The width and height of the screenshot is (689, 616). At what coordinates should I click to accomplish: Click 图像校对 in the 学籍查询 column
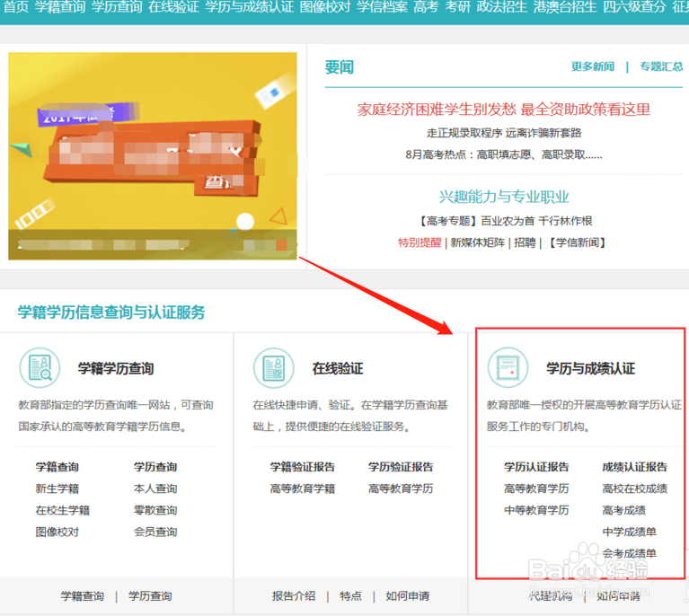tap(57, 532)
